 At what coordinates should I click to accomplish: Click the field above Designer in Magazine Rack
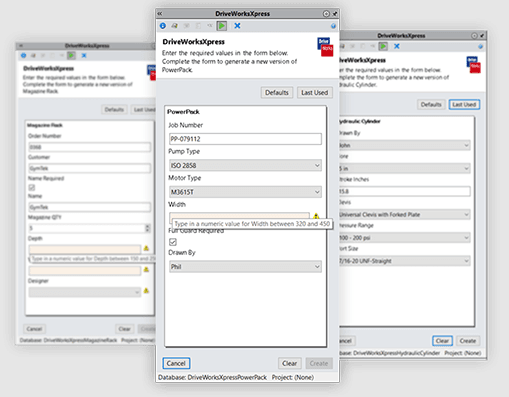[x=85, y=270]
